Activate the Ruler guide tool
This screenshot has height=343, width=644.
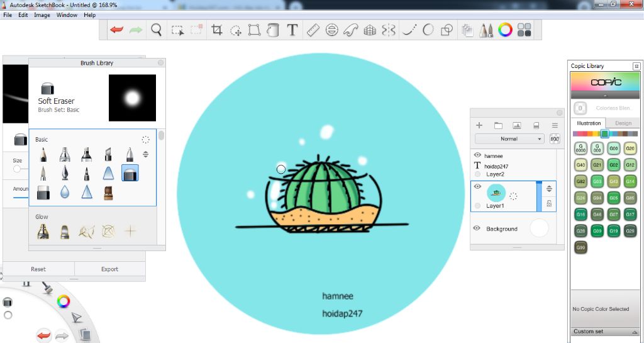[x=313, y=30]
